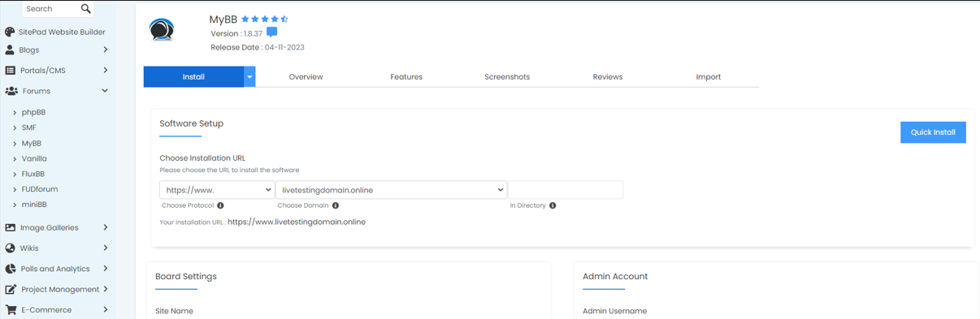Expand the Image Galleries category

pyautogui.click(x=105, y=228)
